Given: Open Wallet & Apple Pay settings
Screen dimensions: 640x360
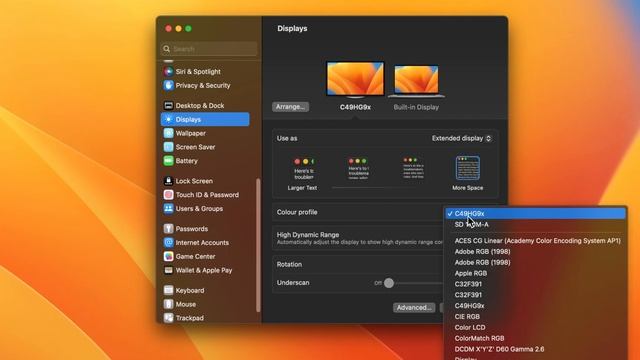Looking at the screenshot, I should [x=205, y=270].
